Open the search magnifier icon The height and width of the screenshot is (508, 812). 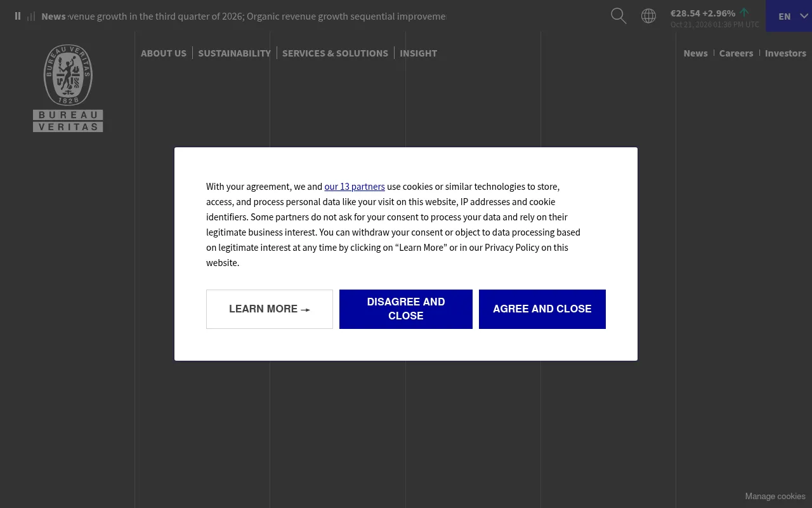pos(619,16)
